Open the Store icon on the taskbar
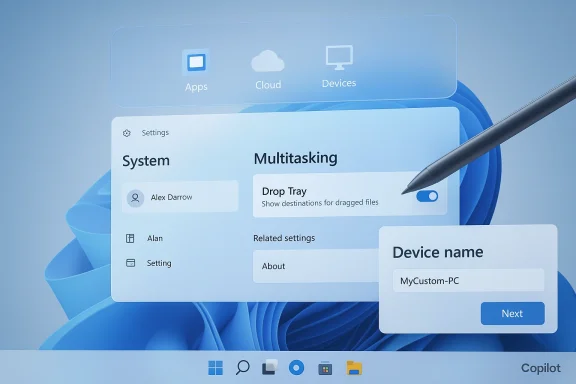 [x=325, y=368]
